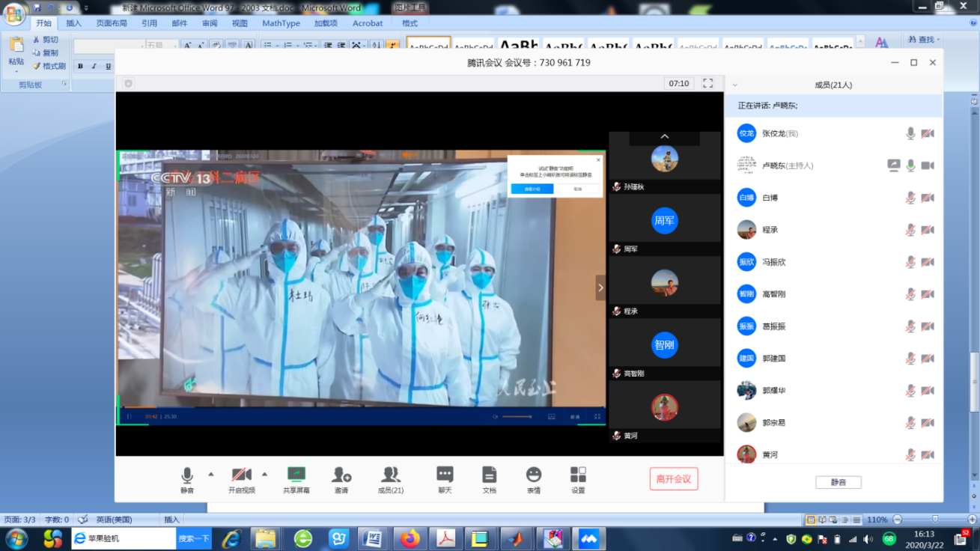Expand the 剪贴板 dialog launcher
Viewport: 980px width, 551px height.
click(x=64, y=85)
